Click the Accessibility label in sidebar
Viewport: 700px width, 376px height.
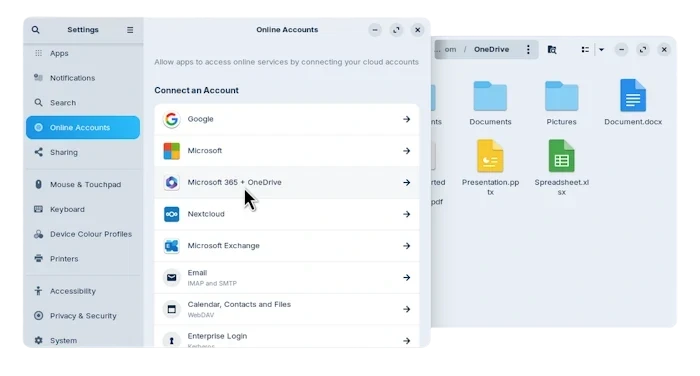click(73, 291)
